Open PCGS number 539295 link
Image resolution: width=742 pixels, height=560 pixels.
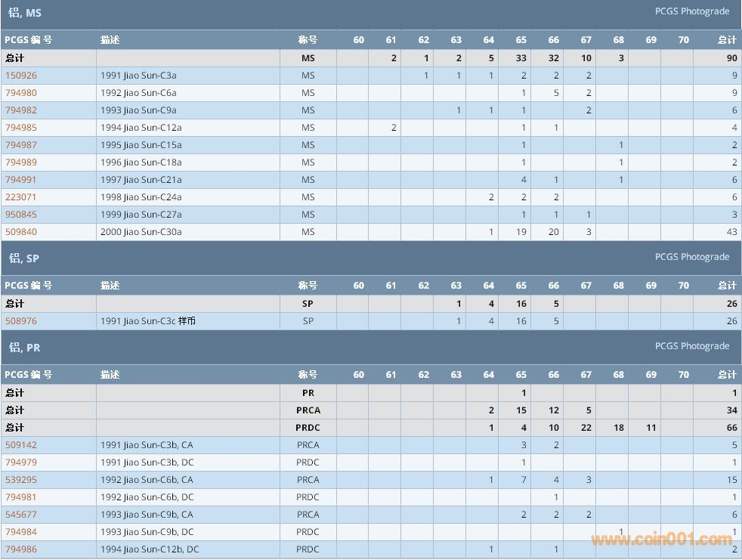(21, 480)
